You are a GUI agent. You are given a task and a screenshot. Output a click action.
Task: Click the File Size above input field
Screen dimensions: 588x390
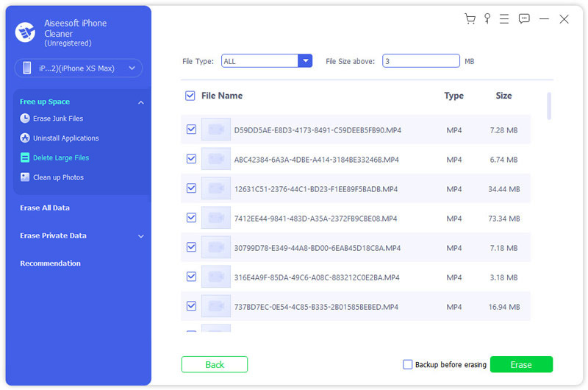click(420, 61)
